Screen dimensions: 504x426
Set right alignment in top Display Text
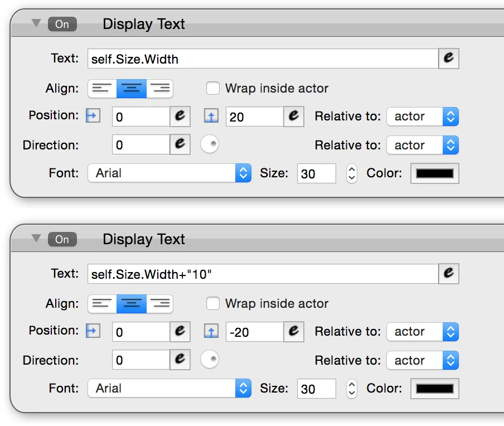point(160,89)
